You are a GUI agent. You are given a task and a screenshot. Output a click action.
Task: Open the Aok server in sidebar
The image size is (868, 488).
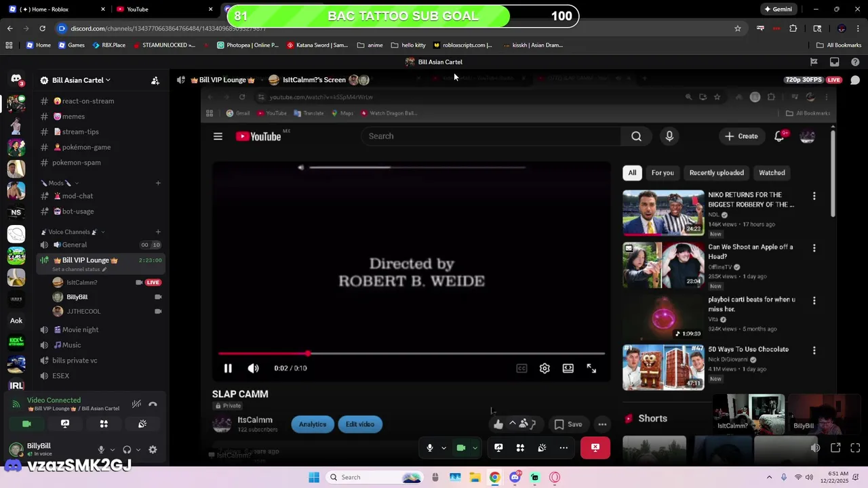coord(16,321)
